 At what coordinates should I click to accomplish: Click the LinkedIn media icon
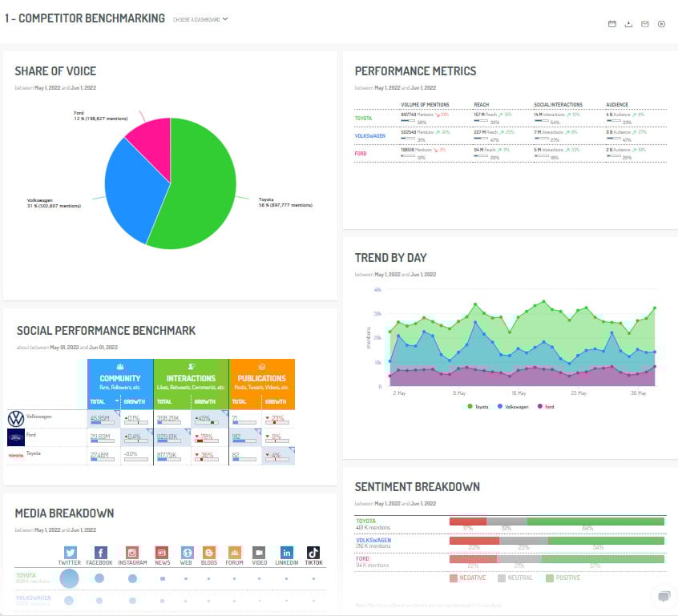[x=286, y=553]
